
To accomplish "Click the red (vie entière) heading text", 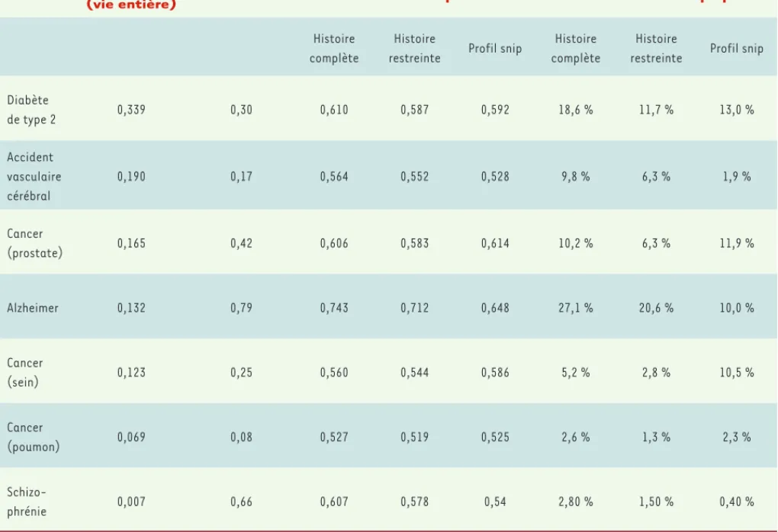I will click(131, 5).
